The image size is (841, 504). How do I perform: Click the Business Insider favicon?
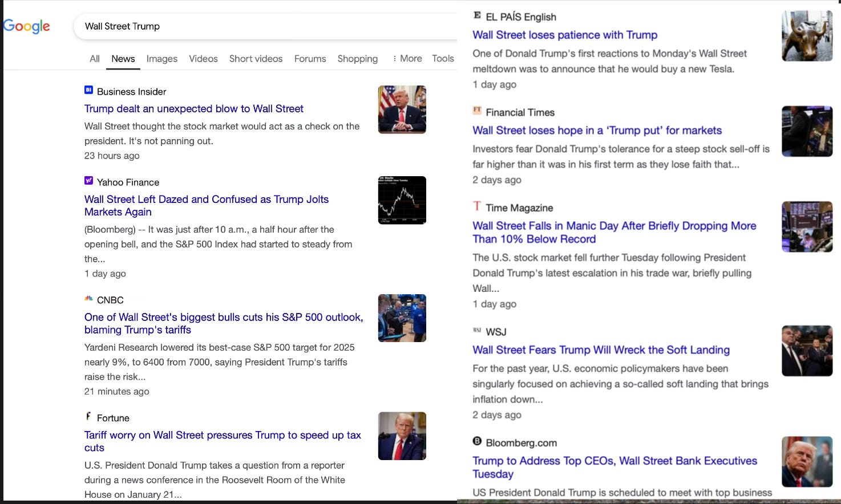click(88, 90)
